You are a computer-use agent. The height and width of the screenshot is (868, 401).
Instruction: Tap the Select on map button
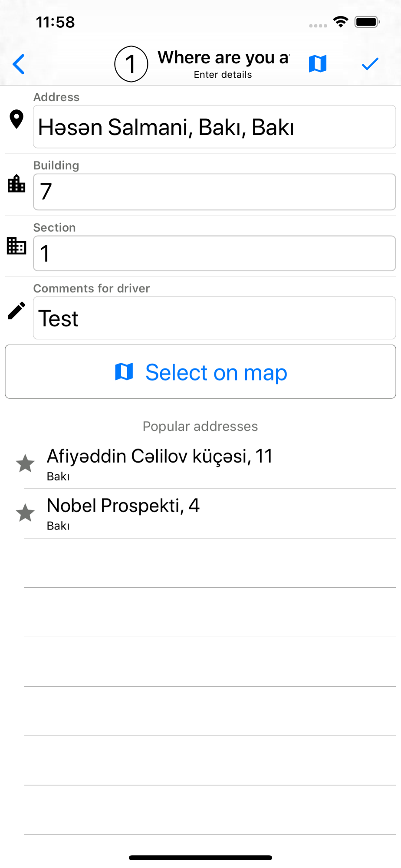(x=200, y=372)
